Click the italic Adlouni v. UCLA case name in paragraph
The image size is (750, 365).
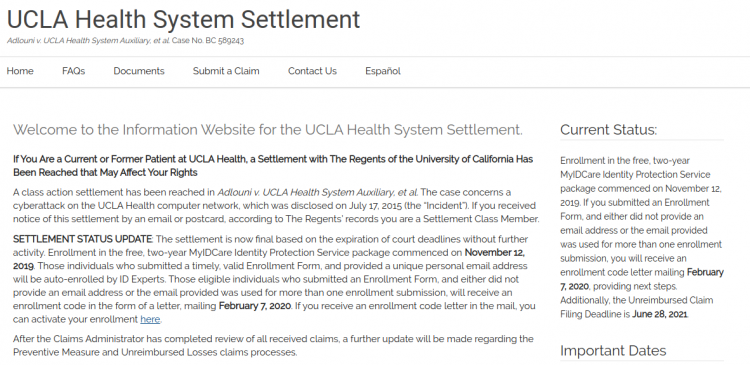[x=317, y=192]
